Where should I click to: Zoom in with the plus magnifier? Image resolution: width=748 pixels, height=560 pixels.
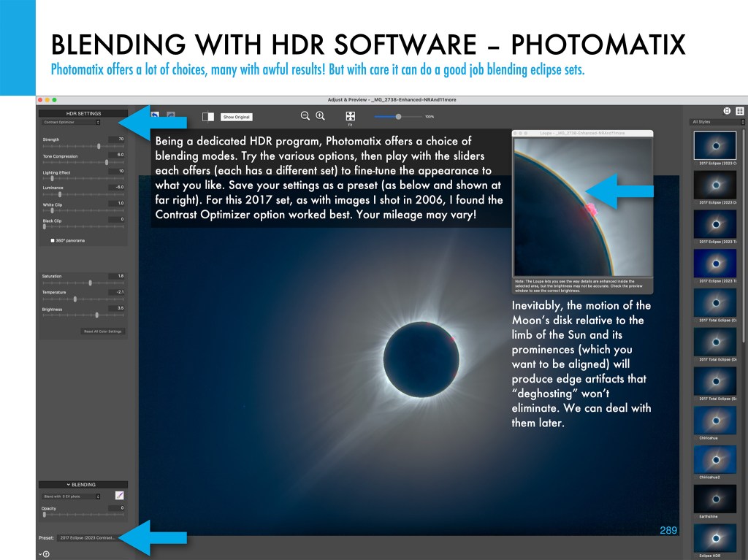320,116
